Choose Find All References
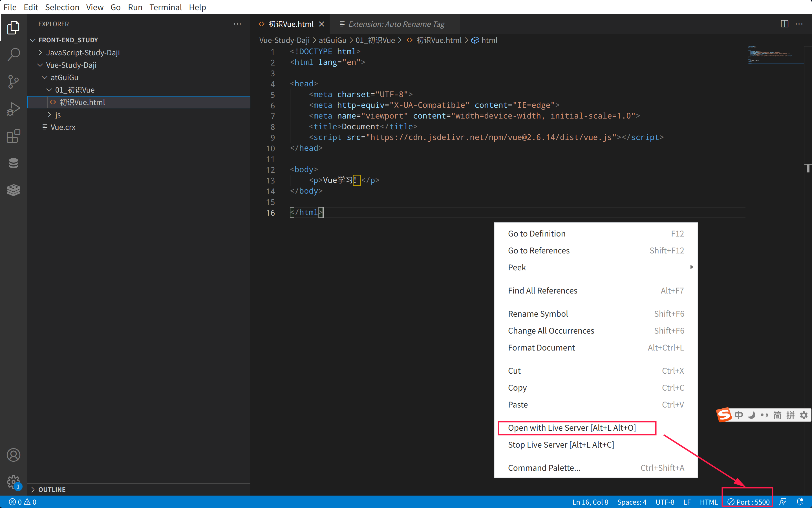 pos(595,290)
